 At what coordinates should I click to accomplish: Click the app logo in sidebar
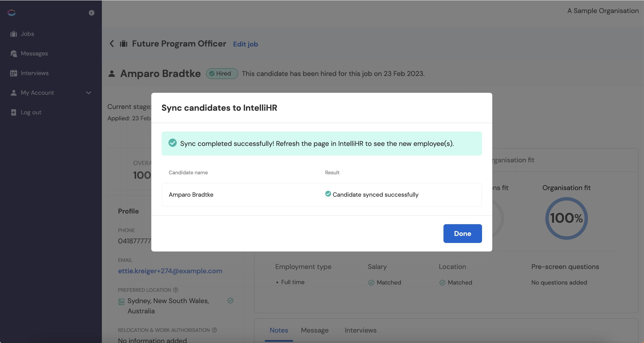12,13
